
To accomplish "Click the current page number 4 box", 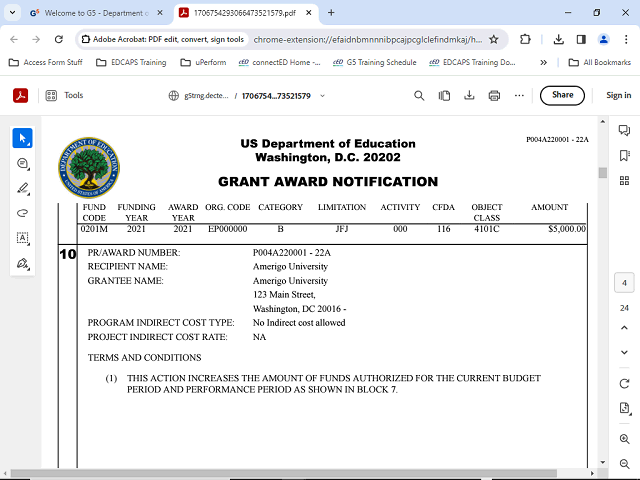I will point(624,283).
